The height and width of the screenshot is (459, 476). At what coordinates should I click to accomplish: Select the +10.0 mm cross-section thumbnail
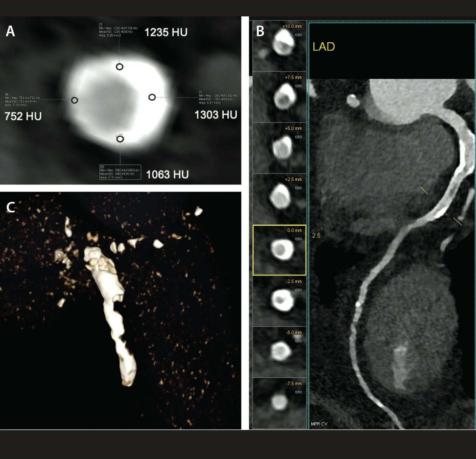point(279,46)
